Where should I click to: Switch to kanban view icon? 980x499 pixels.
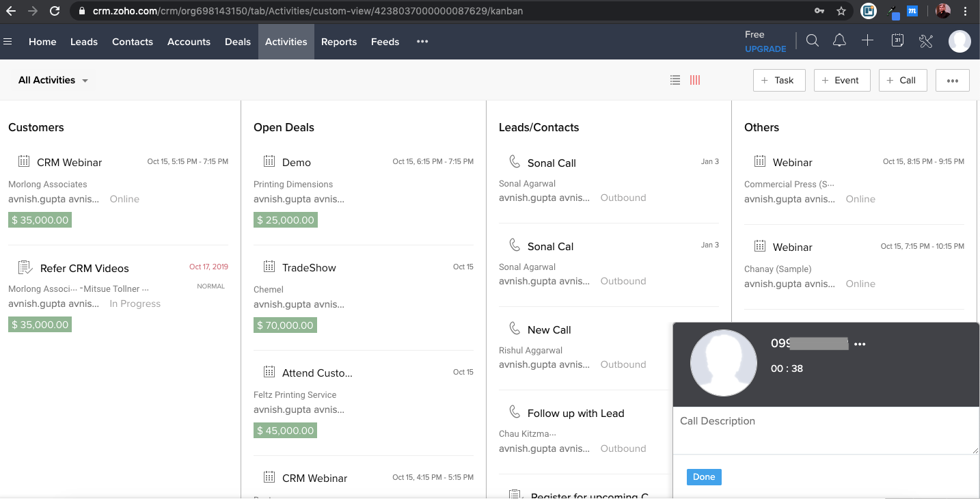coord(695,80)
